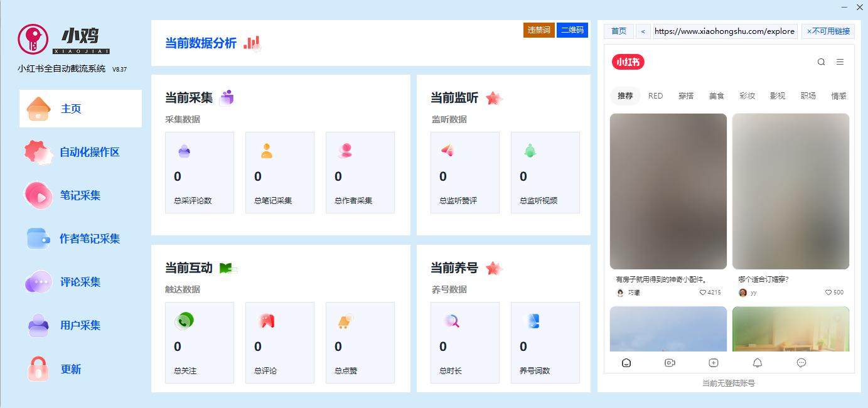Select the 总作者采集 pink user icon
The width and height of the screenshot is (868, 408).
(x=345, y=151)
